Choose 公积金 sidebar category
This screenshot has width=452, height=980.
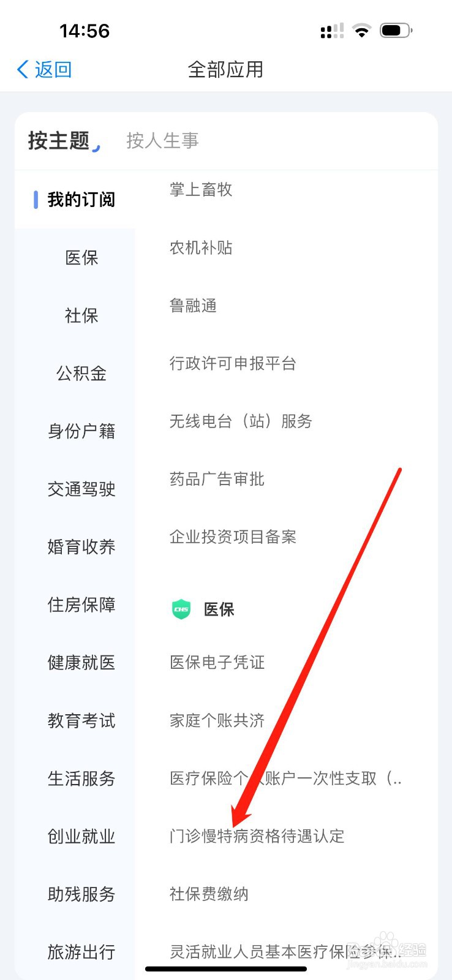tap(81, 373)
